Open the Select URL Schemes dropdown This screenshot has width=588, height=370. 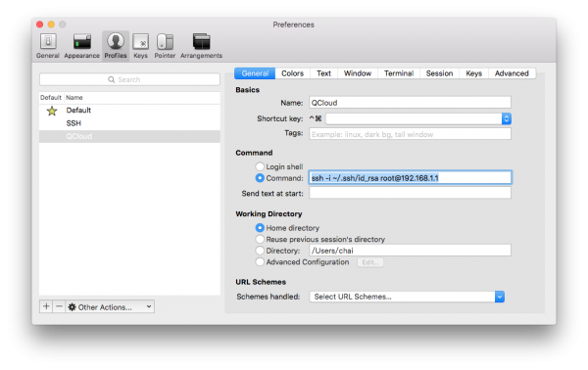coord(407,297)
